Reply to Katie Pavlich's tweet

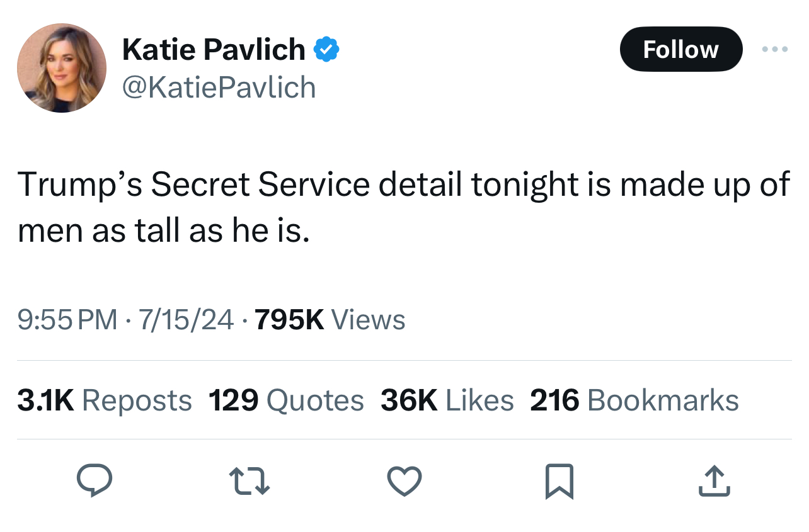coord(95,482)
